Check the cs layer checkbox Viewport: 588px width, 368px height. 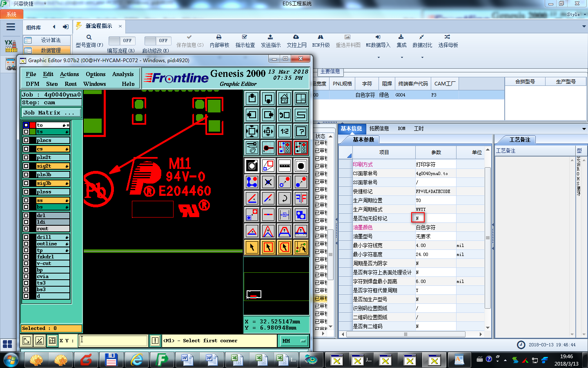26,149
